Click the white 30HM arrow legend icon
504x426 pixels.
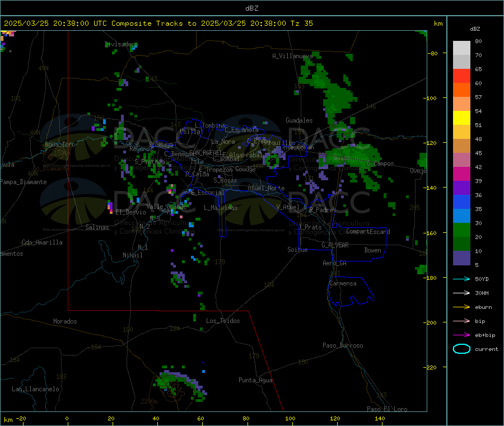461,293
